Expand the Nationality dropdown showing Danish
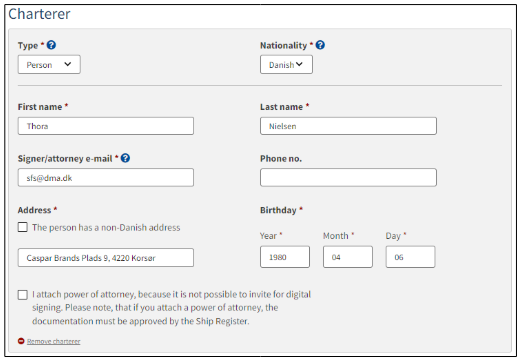This screenshot has width=523, height=362. pyautogui.click(x=286, y=64)
